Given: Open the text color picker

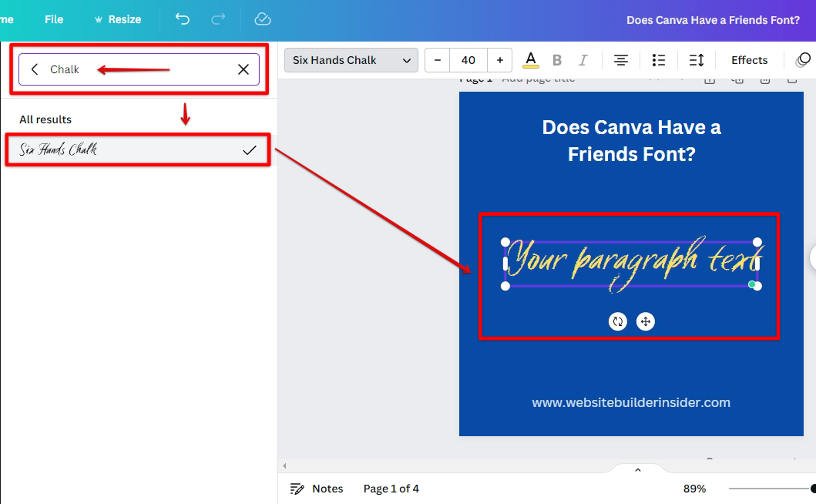Looking at the screenshot, I should click(x=530, y=60).
